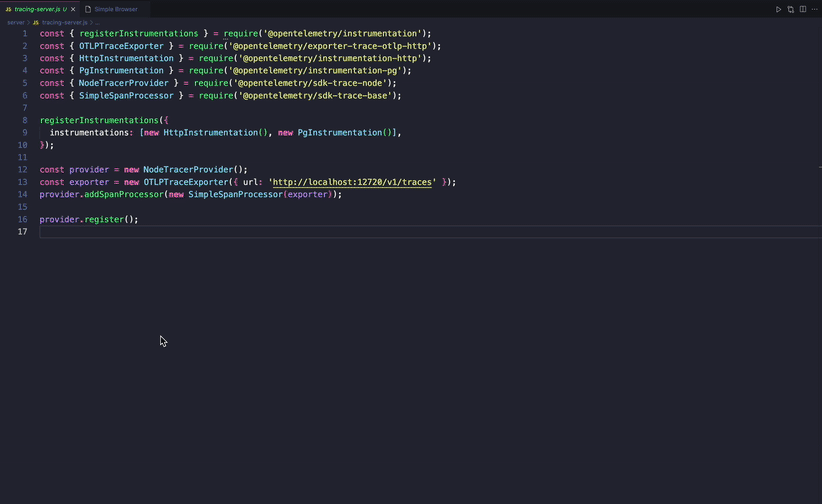Place cursor on registerInstrumentations in line 1

[139, 34]
